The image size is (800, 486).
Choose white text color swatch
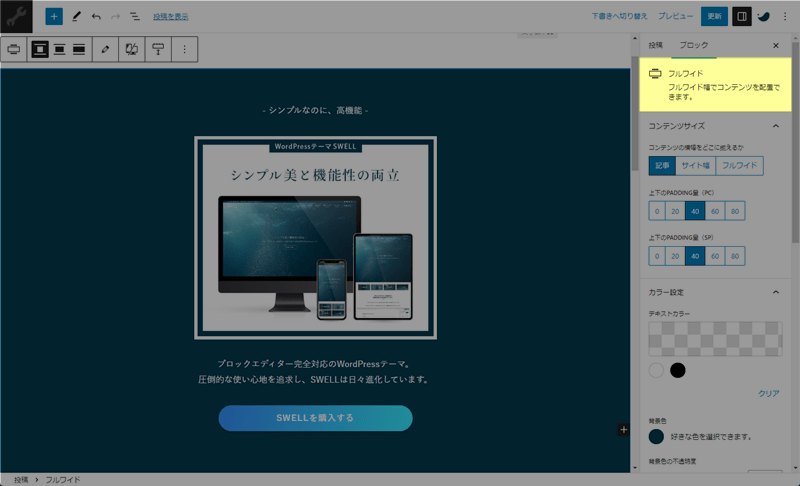tap(656, 370)
